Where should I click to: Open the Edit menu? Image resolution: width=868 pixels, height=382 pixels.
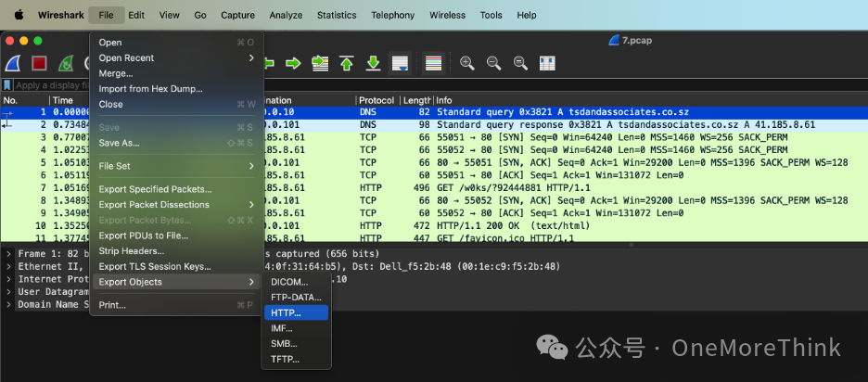pos(136,16)
